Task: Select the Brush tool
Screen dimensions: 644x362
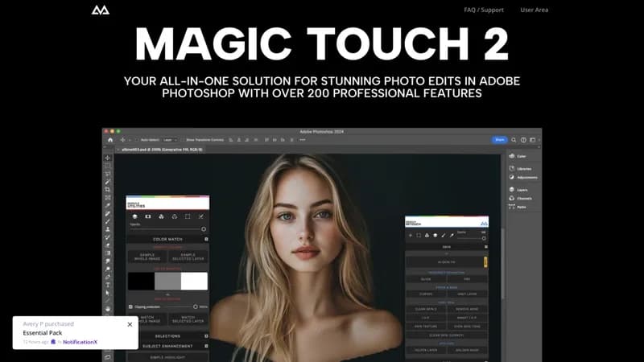Action: click(x=108, y=221)
